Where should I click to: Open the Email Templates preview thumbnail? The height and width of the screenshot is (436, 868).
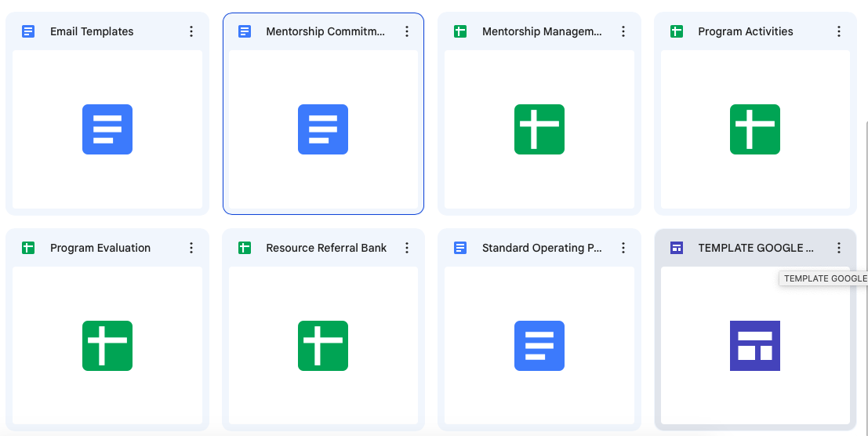[x=107, y=129]
